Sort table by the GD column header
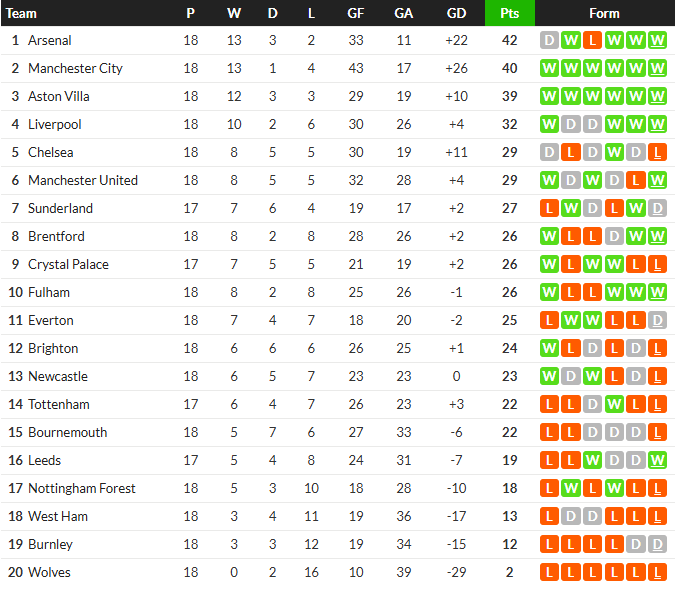The image size is (677, 591). pos(456,13)
